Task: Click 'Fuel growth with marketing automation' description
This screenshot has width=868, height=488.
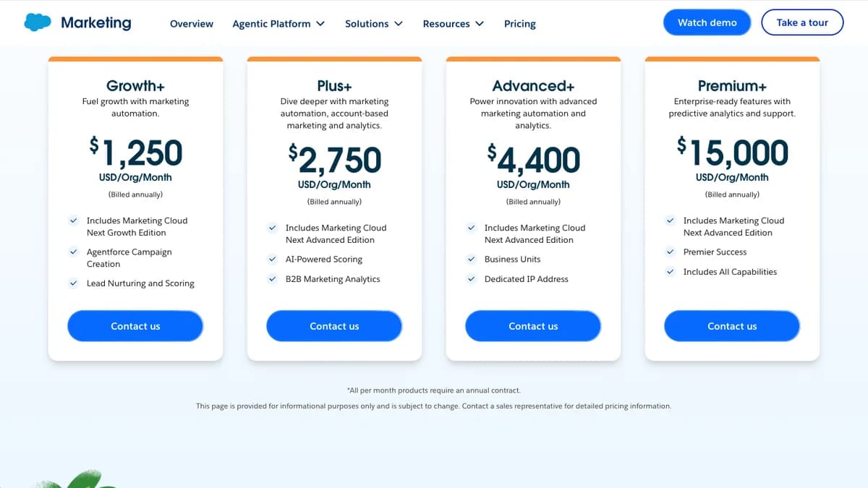Action: pos(135,107)
